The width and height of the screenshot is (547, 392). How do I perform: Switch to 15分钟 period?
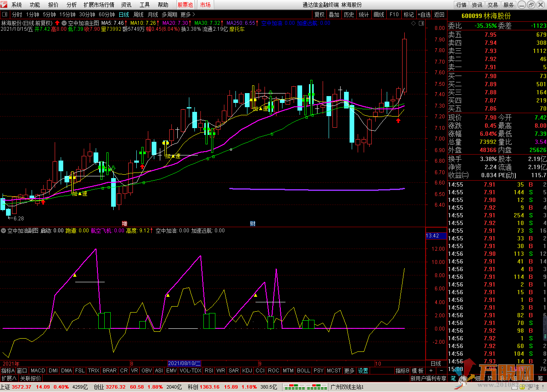point(68,15)
